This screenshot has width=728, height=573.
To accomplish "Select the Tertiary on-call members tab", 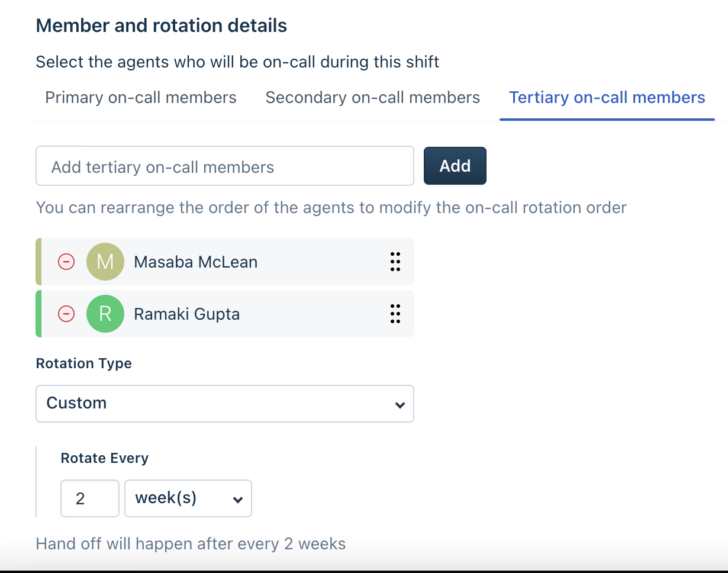I will tap(607, 98).
